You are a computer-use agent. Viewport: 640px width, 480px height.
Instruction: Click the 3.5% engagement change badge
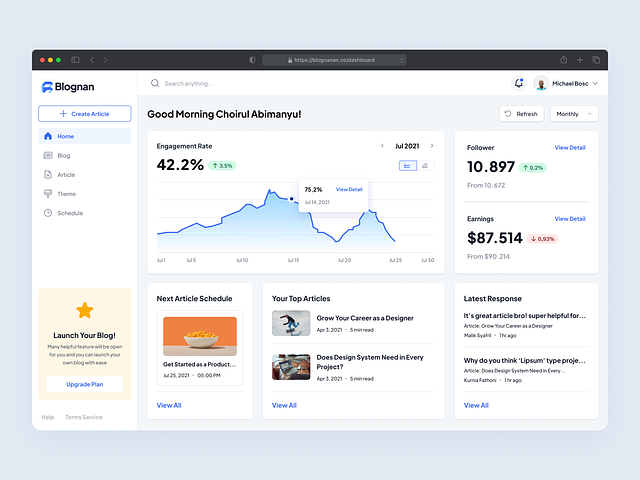pos(222,166)
